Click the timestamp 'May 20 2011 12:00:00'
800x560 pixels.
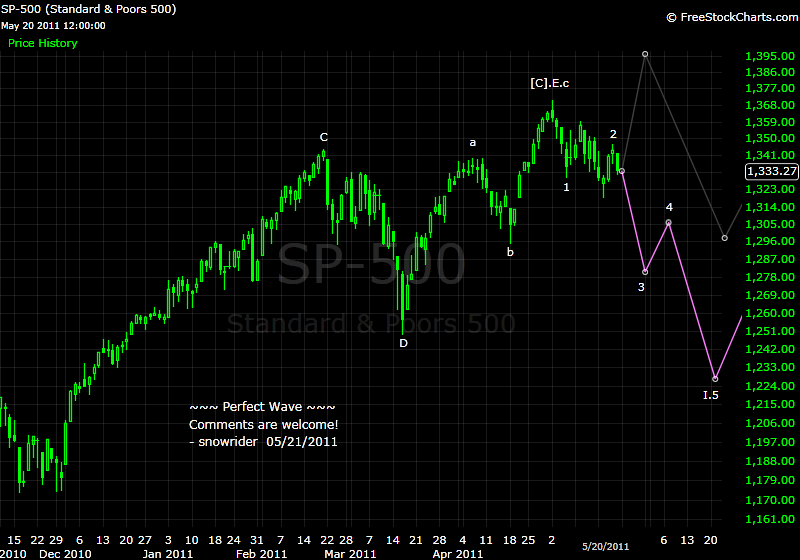pos(53,26)
